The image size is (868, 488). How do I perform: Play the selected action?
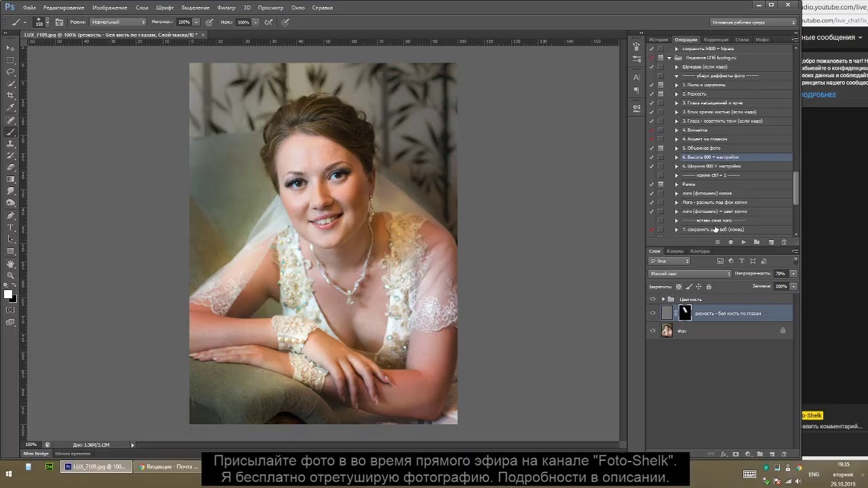click(743, 242)
